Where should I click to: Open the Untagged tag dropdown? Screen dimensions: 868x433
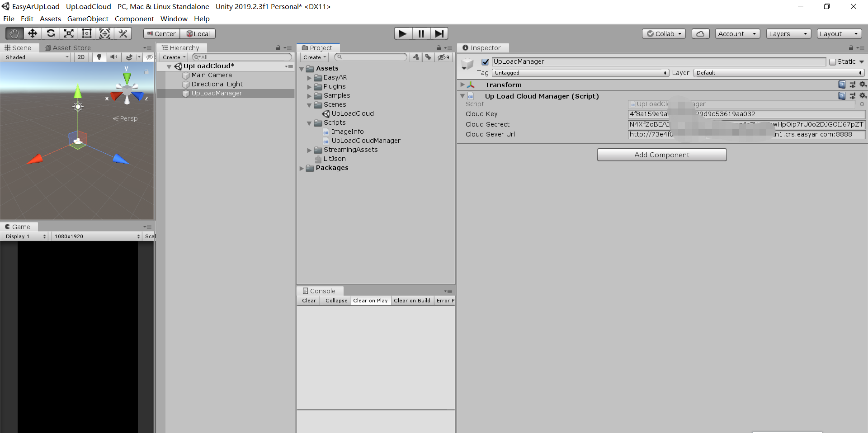pos(580,73)
